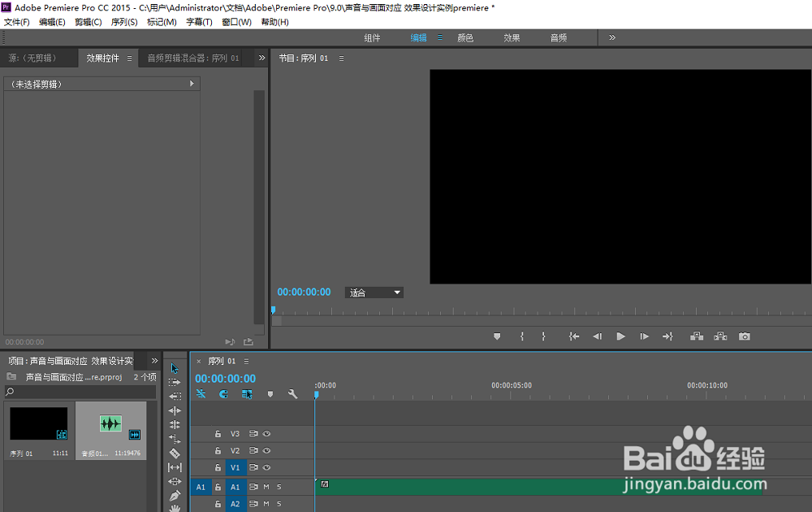Viewport: 812px width, 512px height.
Task: Select the Track Select Backward tool
Action: (x=175, y=397)
